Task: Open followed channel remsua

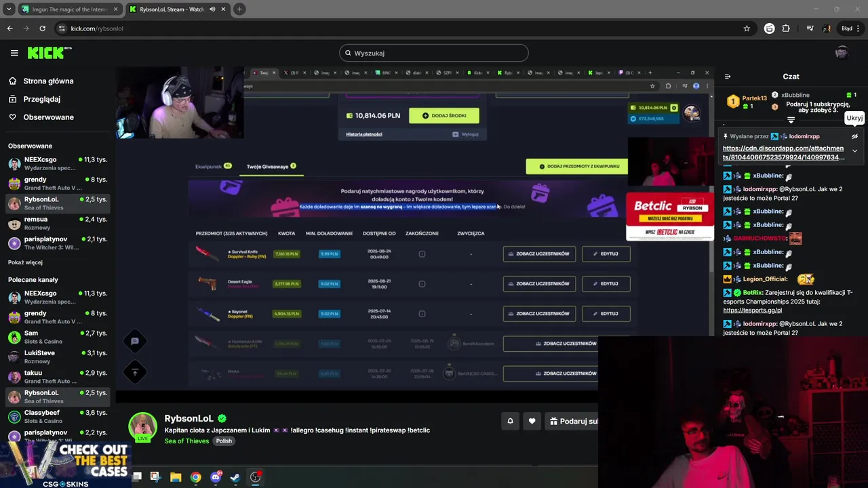Action: click(58, 224)
